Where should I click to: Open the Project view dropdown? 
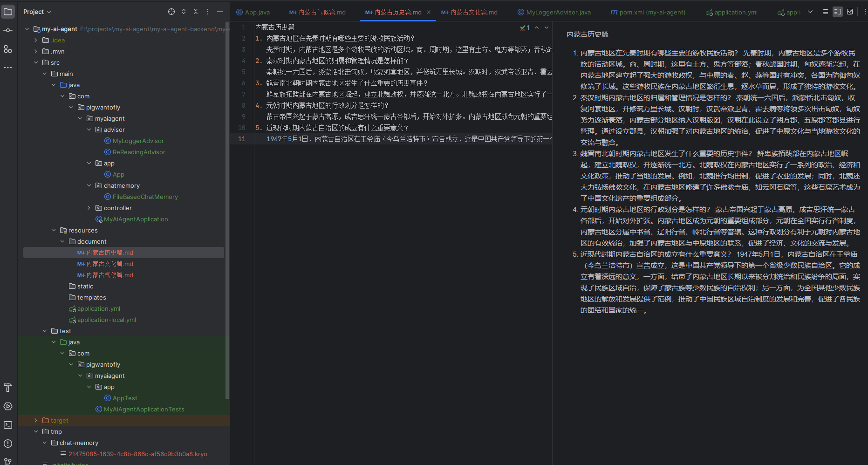point(37,12)
